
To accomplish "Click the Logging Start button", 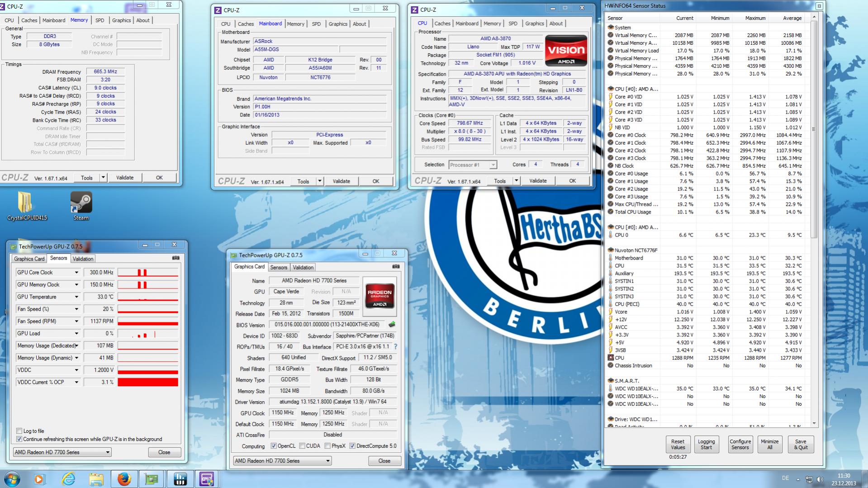I will click(706, 444).
